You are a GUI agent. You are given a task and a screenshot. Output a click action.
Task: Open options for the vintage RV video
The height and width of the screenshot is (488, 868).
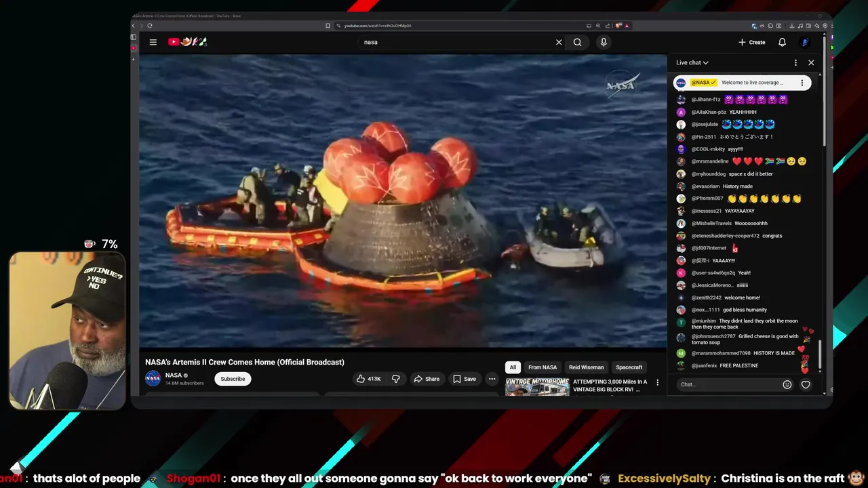(657, 382)
